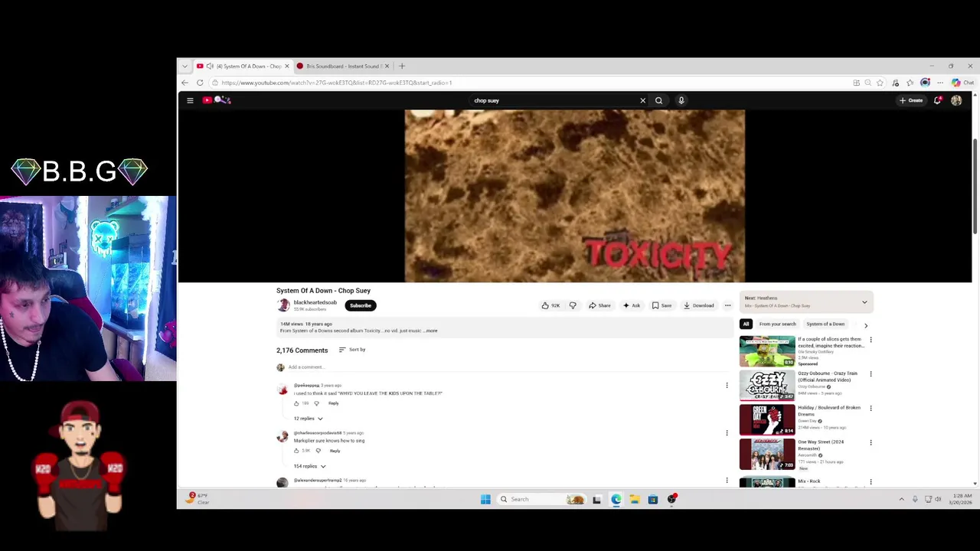Show more filter chips arrow
Screen dimensions: 980x551
[866, 325]
